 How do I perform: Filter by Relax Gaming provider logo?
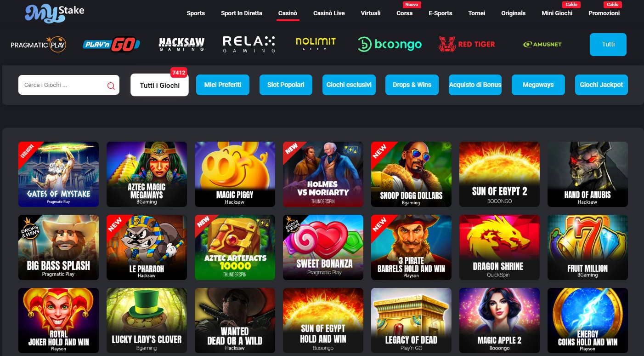click(x=249, y=44)
